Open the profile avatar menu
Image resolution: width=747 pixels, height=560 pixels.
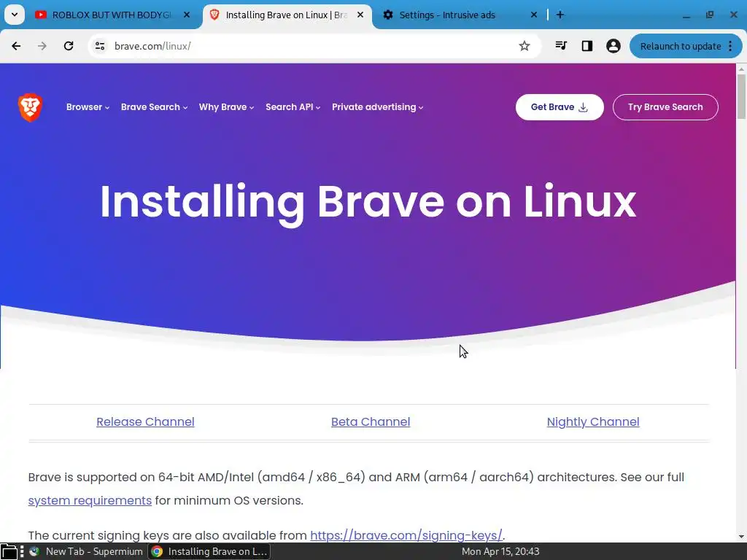pos(613,46)
